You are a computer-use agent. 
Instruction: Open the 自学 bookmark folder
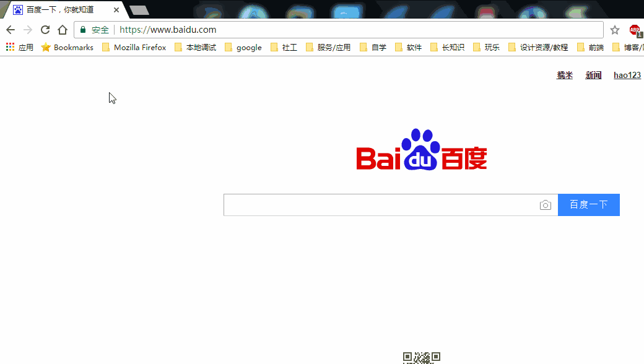tap(373, 47)
